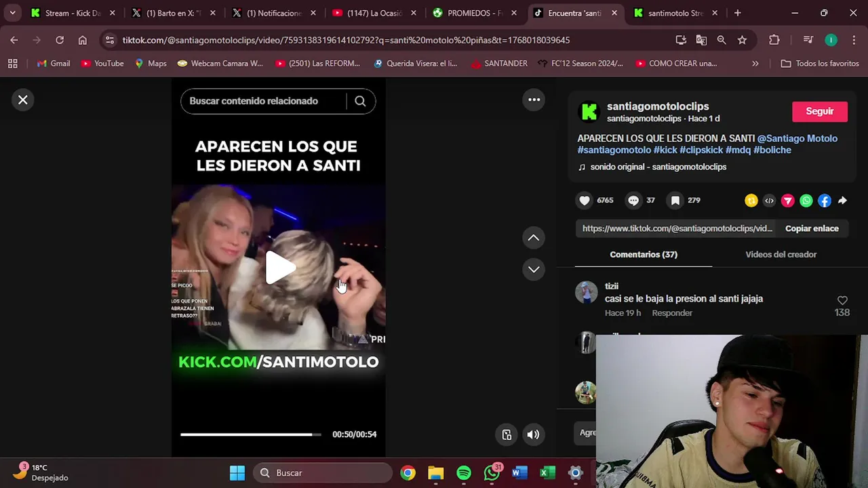
Task: Open Excel from the taskbar
Action: [548, 473]
